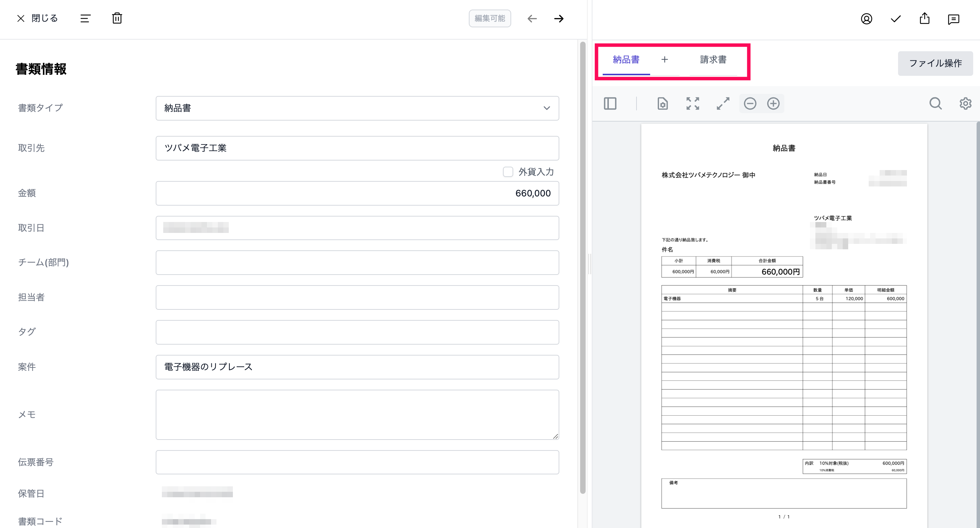This screenshot has width=980, height=528.
Task: Click the 編集可能 status badge
Action: pyautogui.click(x=490, y=18)
